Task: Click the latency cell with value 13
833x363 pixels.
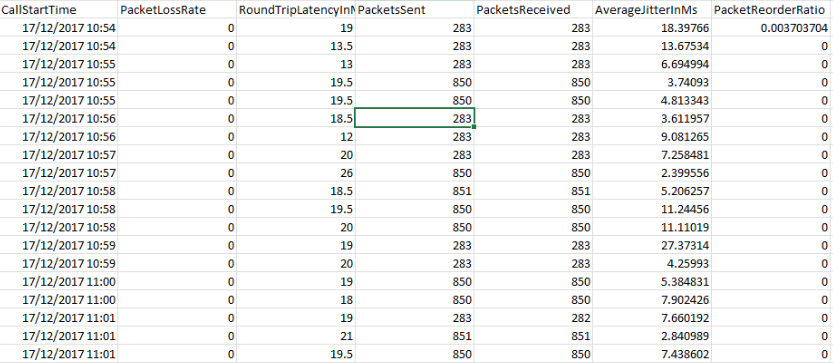Action: pyautogui.click(x=295, y=64)
